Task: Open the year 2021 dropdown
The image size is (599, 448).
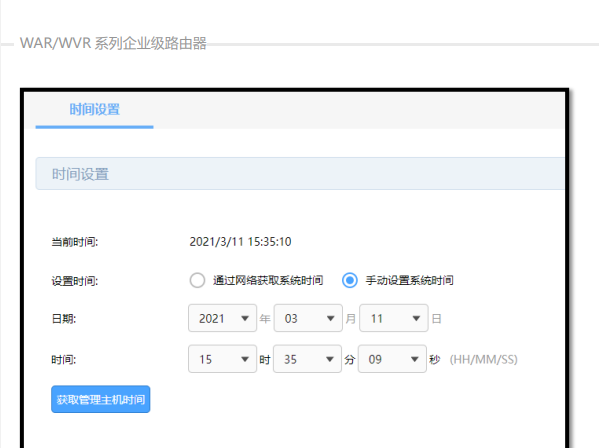Action: pyautogui.click(x=222, y=318)
